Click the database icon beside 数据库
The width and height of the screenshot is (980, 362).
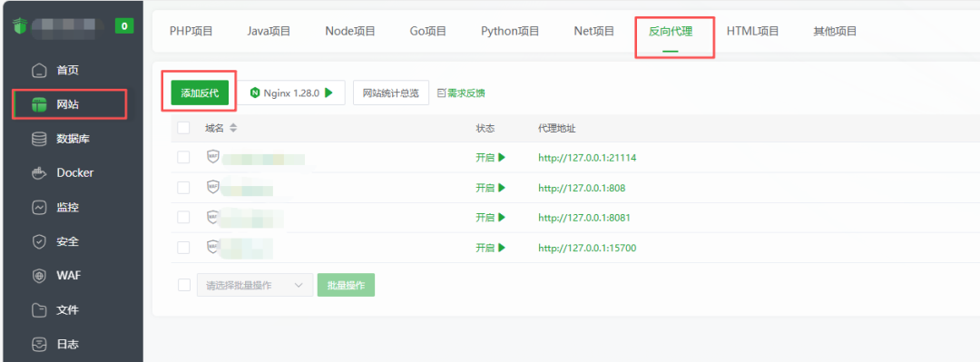click(x=39, y=139)
